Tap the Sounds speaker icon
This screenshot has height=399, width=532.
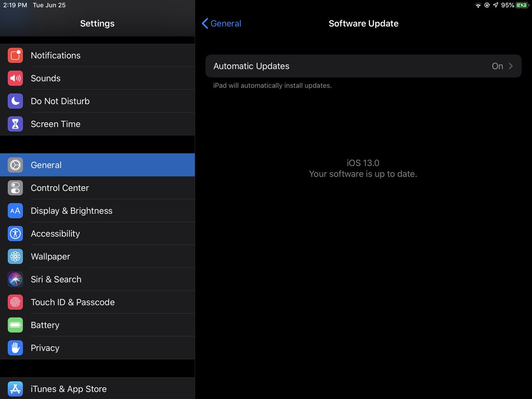(16, 78)
